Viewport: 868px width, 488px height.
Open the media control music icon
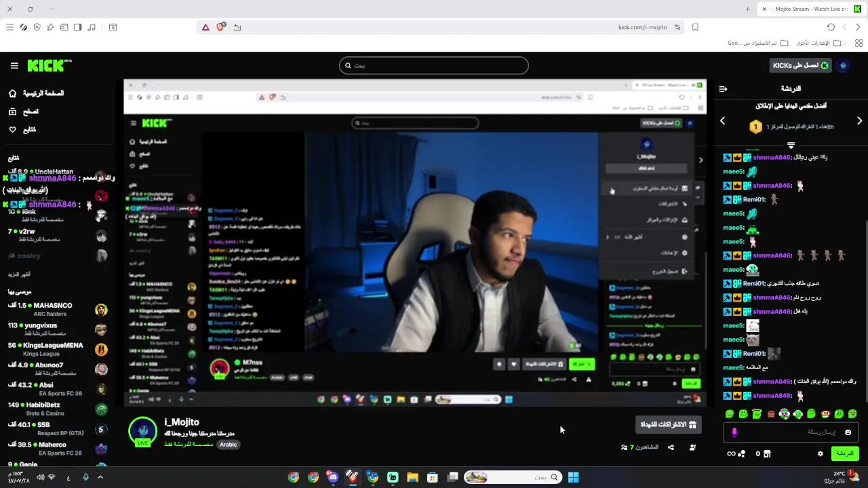[91, 27]
